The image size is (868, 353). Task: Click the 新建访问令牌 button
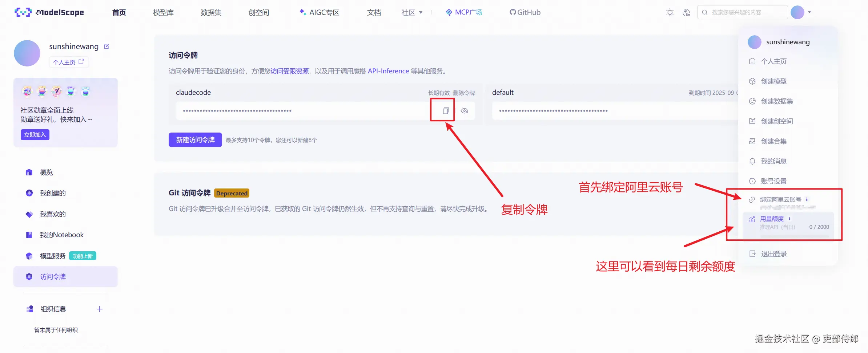coord(195,140)
